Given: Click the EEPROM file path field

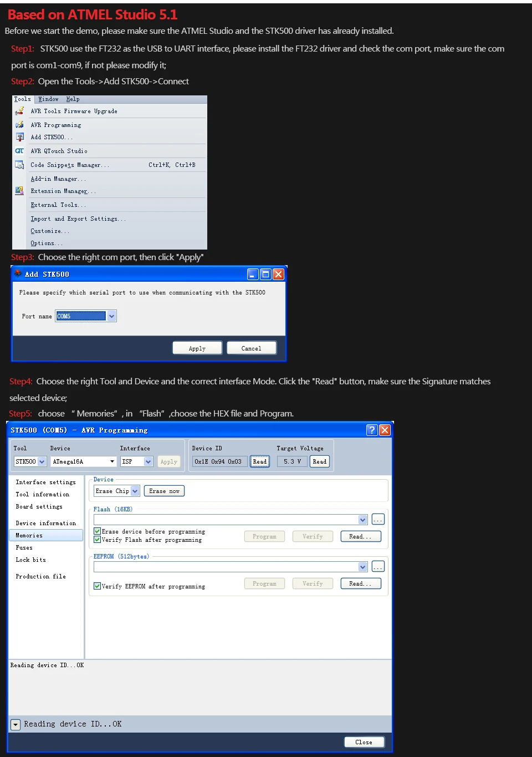Looking at the screenshot, I should [231, 567].
